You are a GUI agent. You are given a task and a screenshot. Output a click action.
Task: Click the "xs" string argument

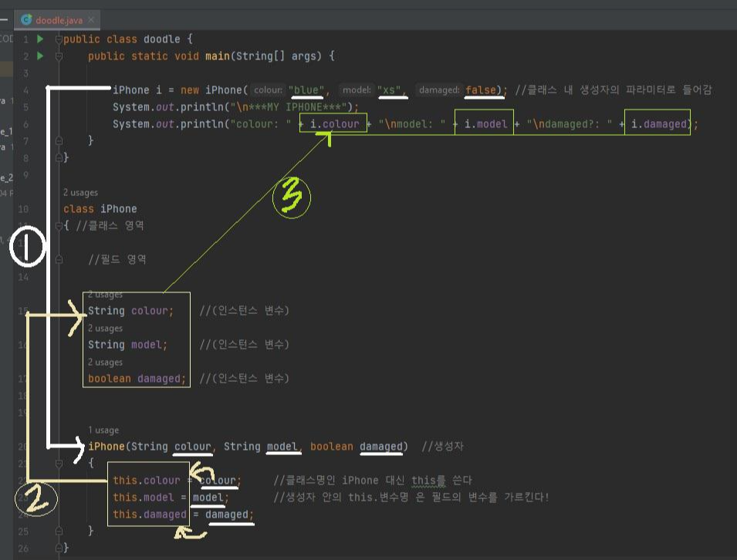389,89
